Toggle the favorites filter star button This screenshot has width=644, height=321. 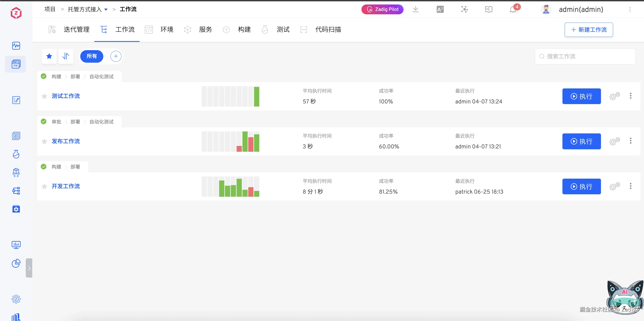click(49, 56)
